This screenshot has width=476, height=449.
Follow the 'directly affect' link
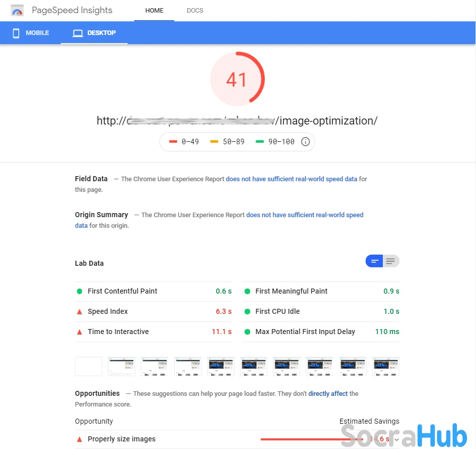[328, 393]
